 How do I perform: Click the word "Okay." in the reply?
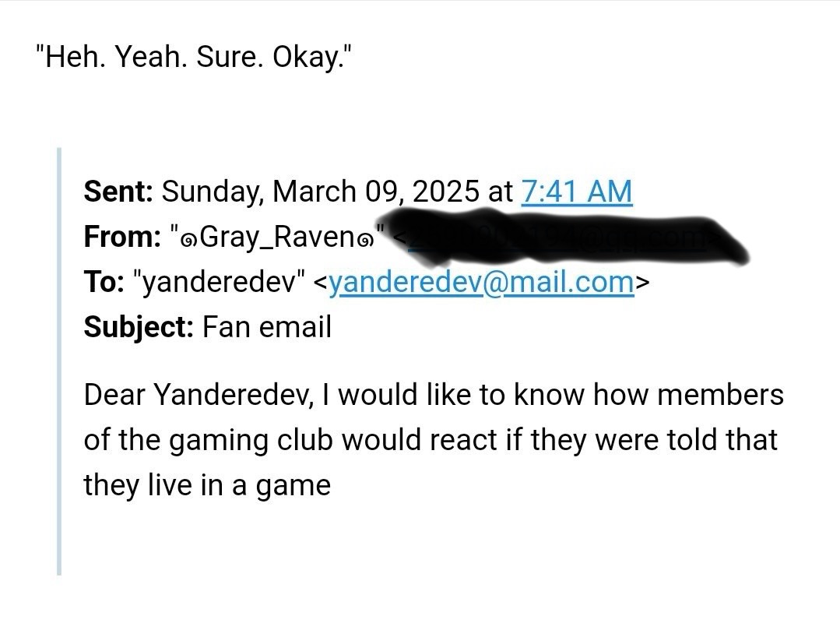pos(312,57)
